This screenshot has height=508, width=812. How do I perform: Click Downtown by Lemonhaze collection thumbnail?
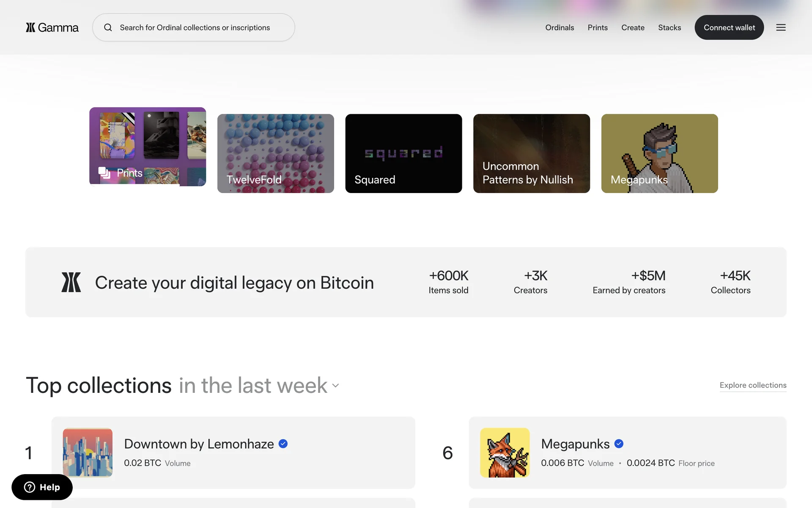coord(88,453)
